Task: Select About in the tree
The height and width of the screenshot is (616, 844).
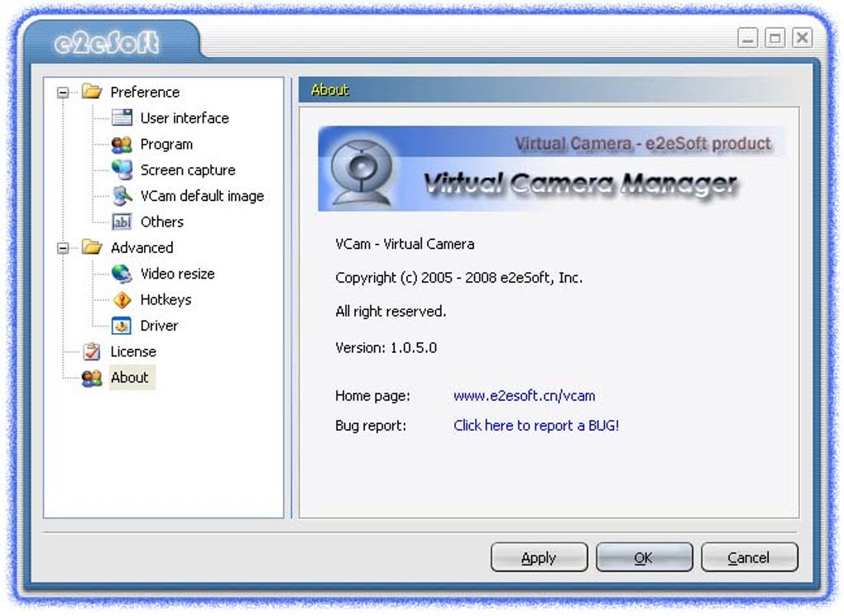Action: click(x=130, y=377)
